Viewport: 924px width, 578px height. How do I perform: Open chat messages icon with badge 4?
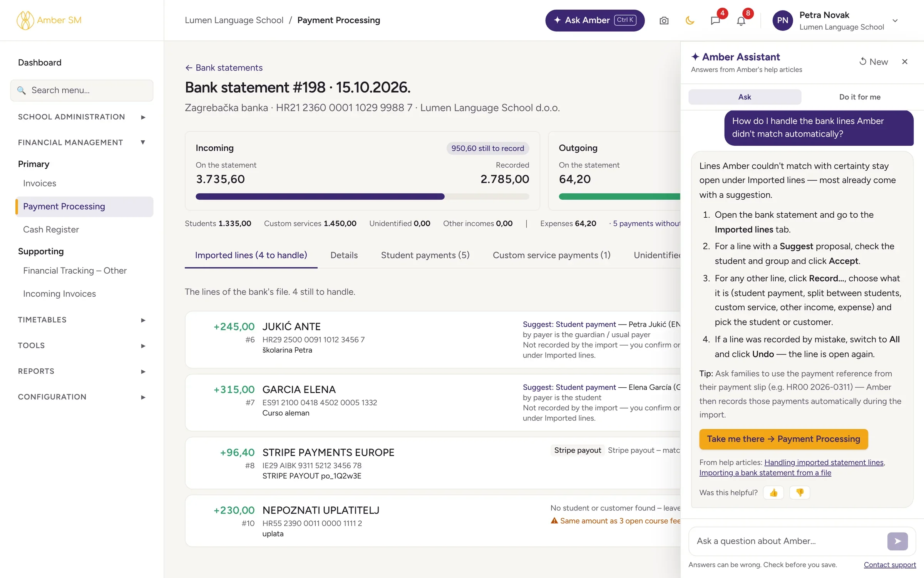tap(715, 20)
